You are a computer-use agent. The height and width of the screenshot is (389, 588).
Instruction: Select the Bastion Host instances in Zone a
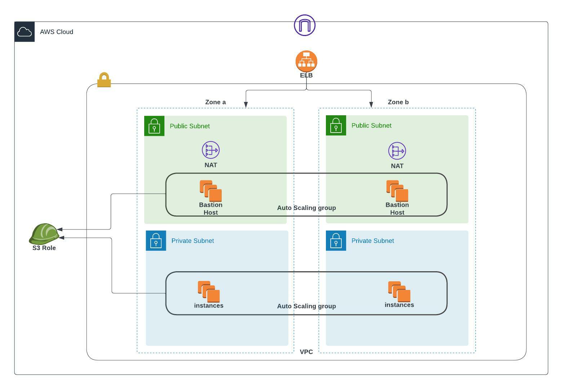pyautogui.click(x=210, y=191)
